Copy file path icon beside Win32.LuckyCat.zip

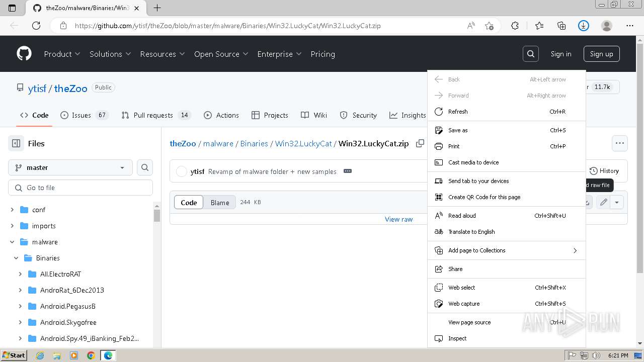(x=420, y=143)
